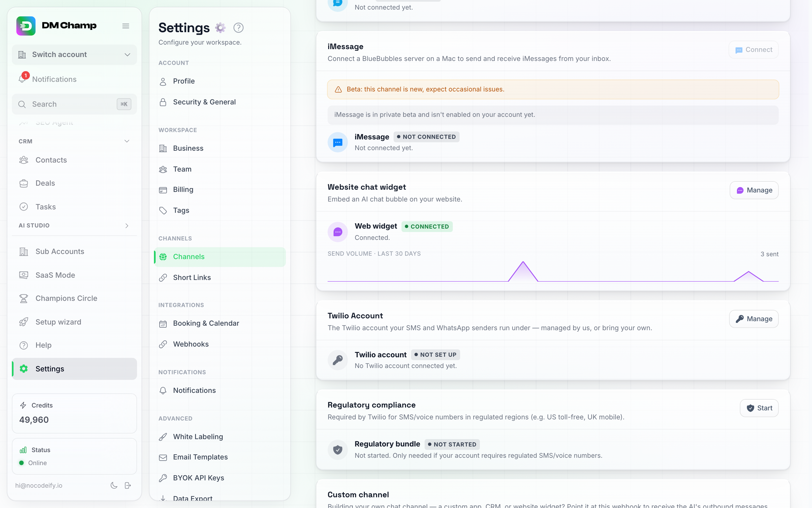
Task: Click the Search input field
Action: click(74, 104)
